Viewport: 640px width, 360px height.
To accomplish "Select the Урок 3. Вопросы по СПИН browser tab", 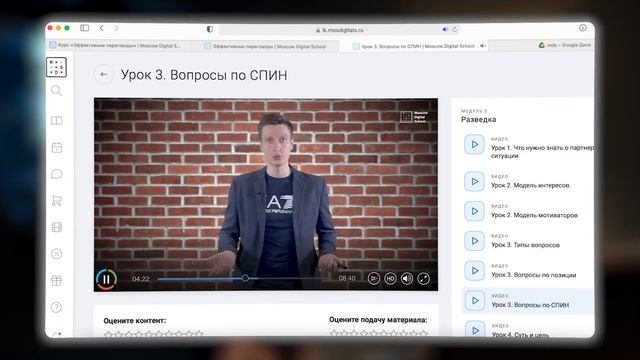I will click(413, 46).
